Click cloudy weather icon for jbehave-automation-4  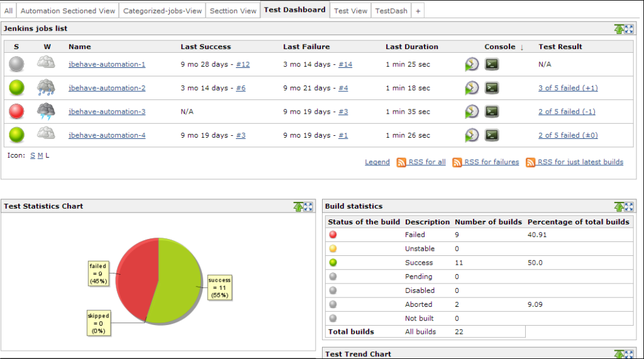click(x=46, y=133)
